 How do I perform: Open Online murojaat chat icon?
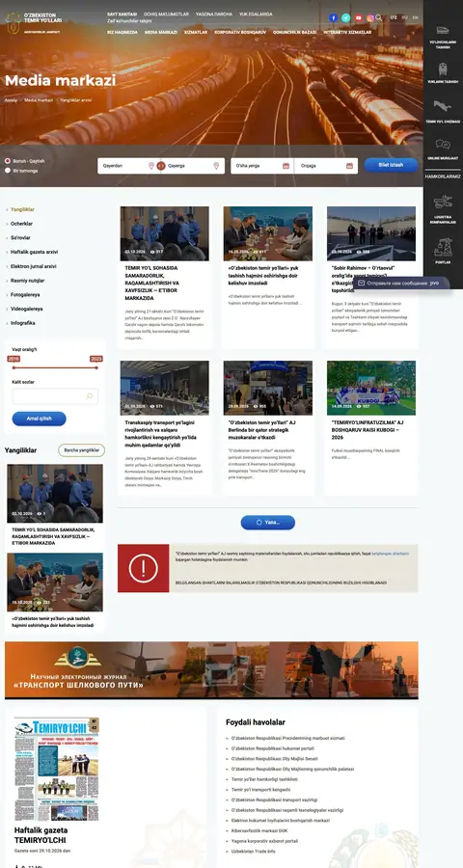(x=443, y=145)
